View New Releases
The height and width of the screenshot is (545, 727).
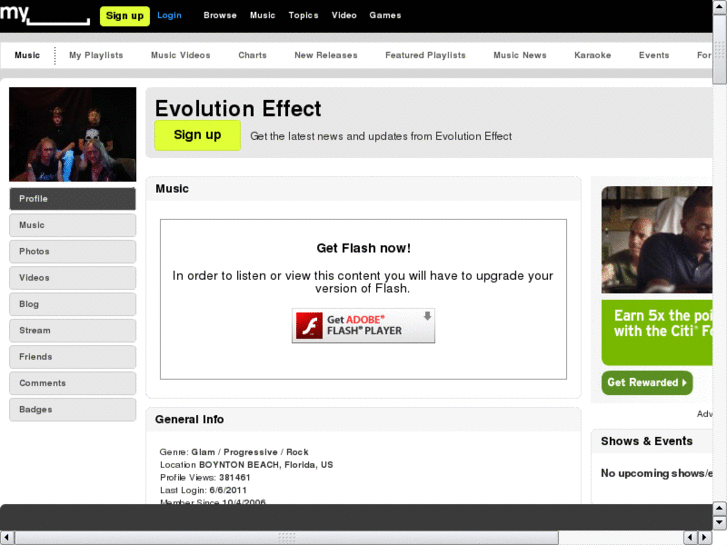pos(325,55)
